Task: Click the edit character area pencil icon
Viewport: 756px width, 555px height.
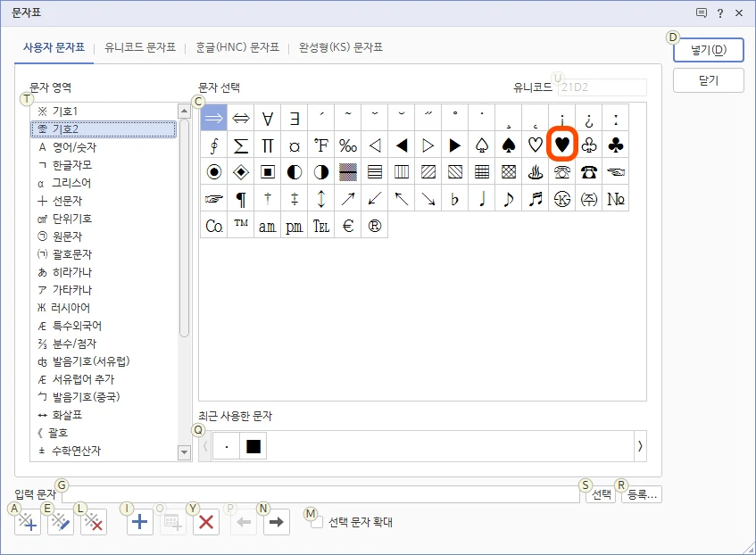Action: 60,522
